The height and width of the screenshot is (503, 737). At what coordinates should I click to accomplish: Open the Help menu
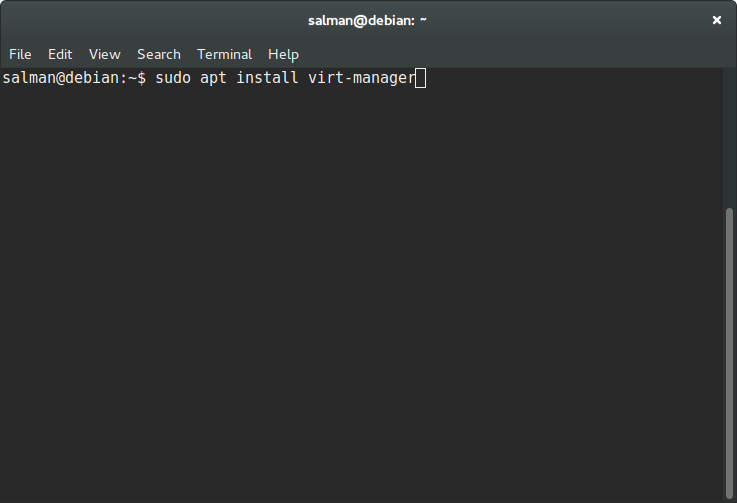(x=283, y=55)
